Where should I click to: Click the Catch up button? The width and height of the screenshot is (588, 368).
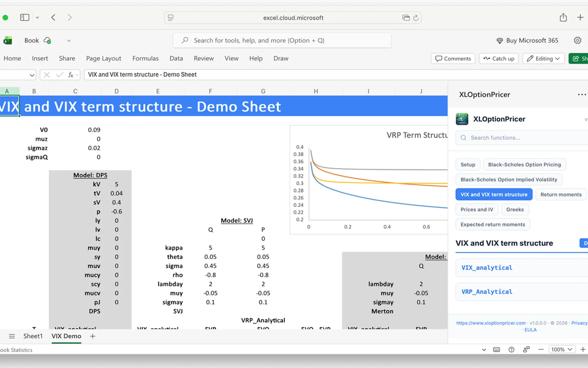tap(499, 59)
